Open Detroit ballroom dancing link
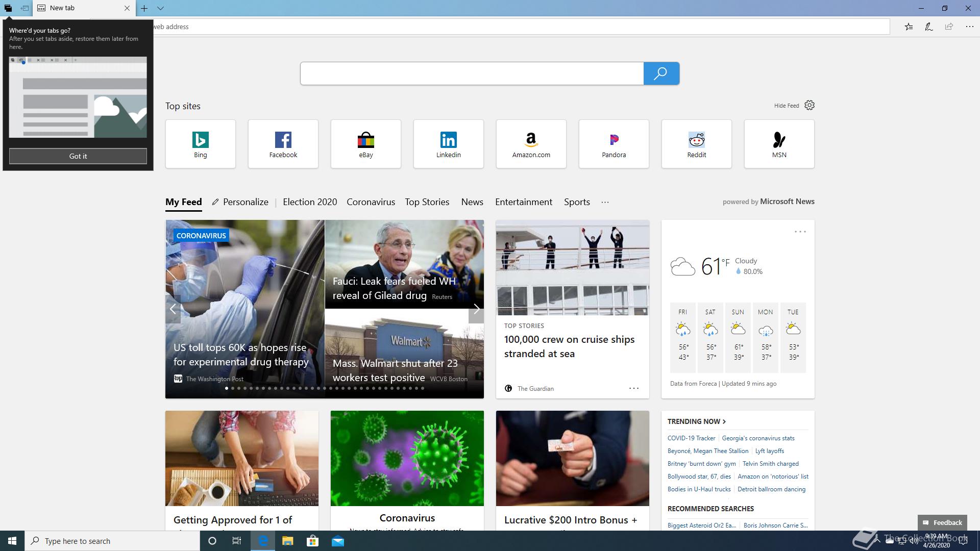The width and height of the screenshot is (980, 551). pos(771,489)
